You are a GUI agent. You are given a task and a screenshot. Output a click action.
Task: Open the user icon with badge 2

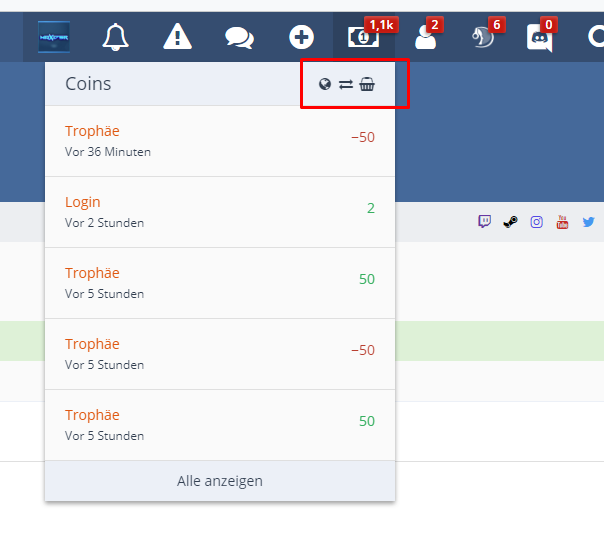coord(424,37)
